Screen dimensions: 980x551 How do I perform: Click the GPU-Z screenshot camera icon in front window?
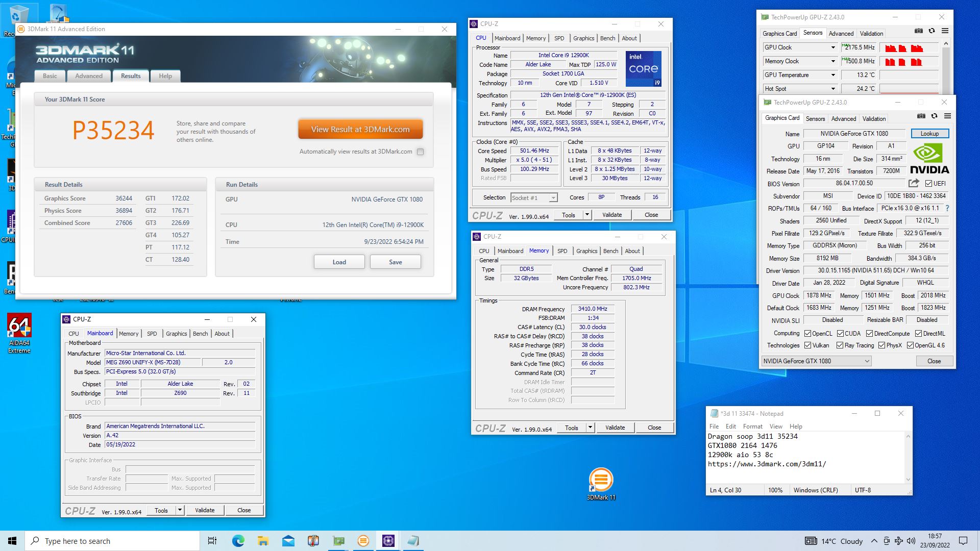(921, 116)
